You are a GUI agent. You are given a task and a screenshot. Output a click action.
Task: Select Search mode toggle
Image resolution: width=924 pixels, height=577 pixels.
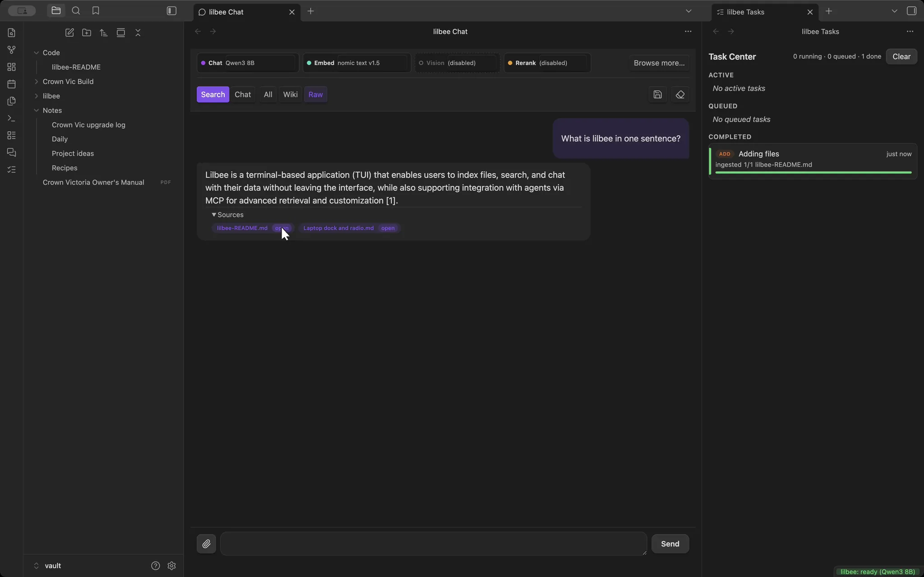coord(213,94)
